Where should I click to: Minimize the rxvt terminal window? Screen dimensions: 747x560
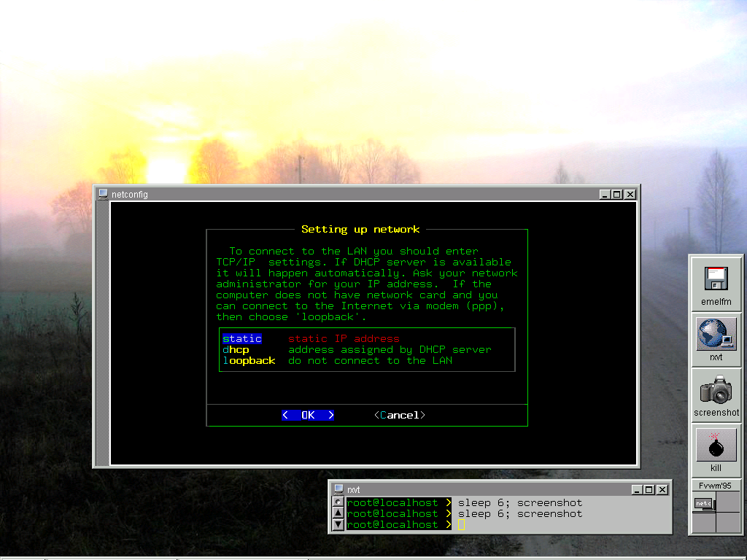[637, 489]
